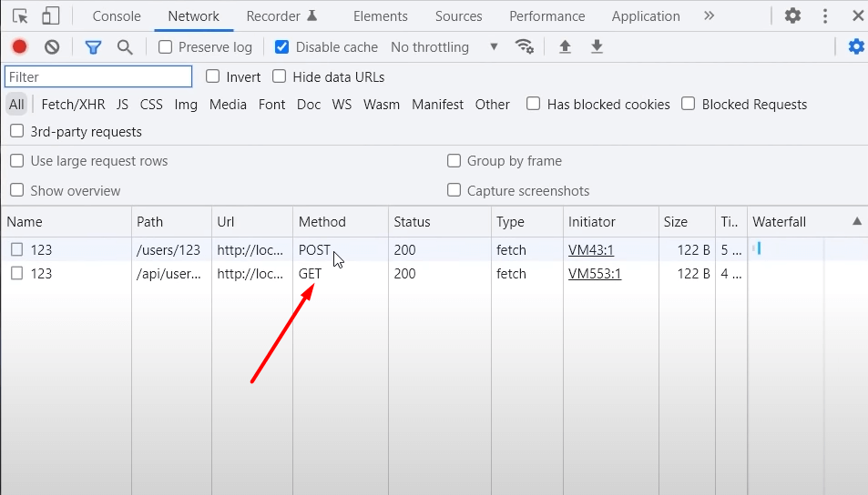Import HAR file with upload arrow
The height and width of the screenshot is (495, 868).
565,47
